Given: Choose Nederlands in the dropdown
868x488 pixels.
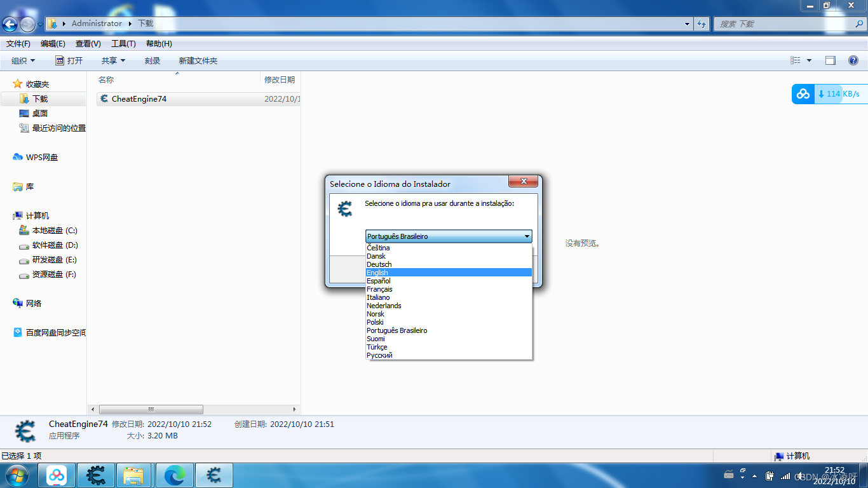Looking at the screenshot, I should (449, 306).
